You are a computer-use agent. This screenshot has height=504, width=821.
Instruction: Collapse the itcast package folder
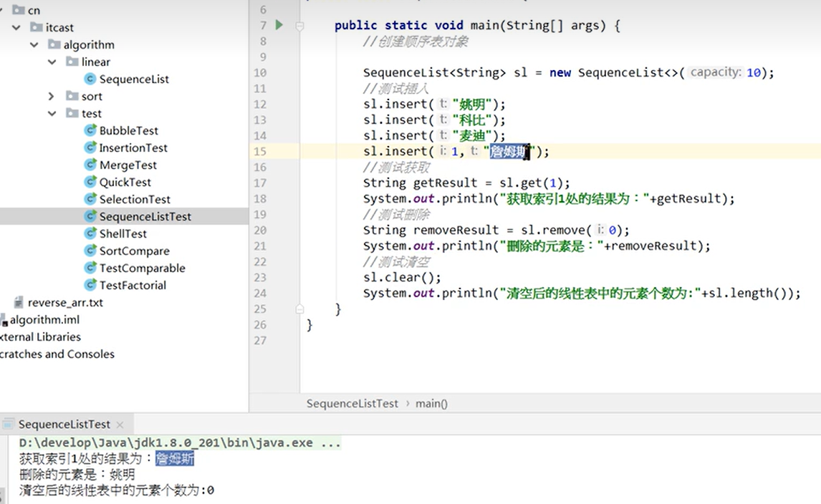point(16,27)
